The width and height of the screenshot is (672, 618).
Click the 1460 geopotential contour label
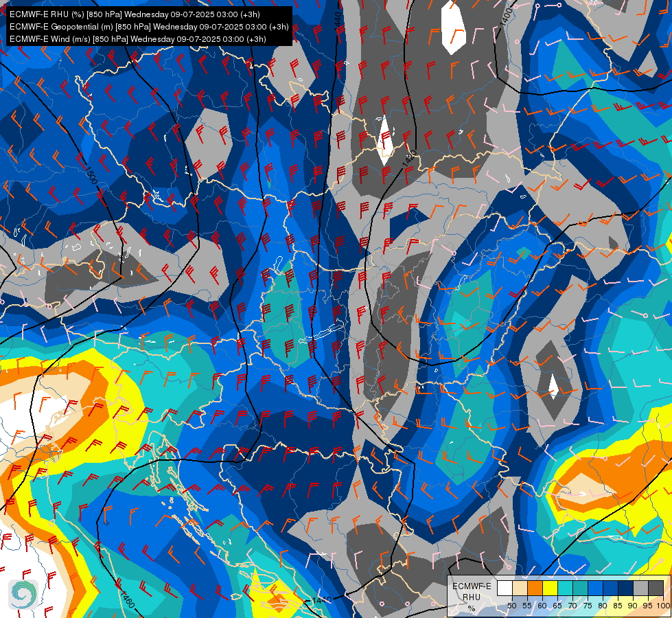(x=126, y=599)
